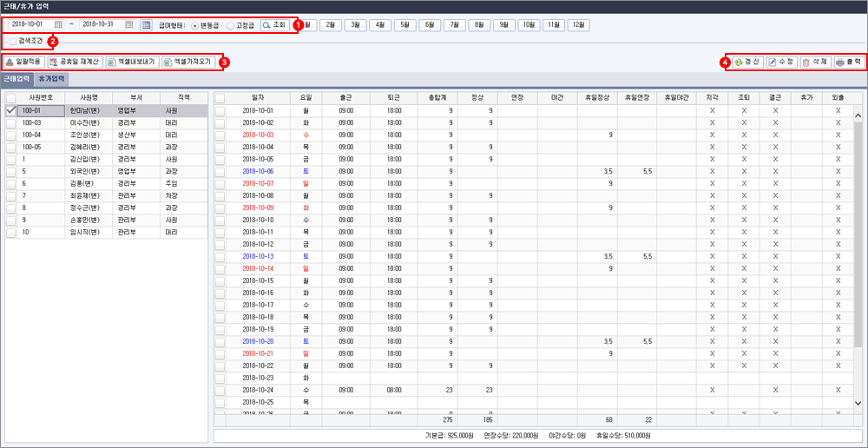Image resolution: width=868 pixels, height=448 pixels.
Task: Open the end date 2018-10-31 calendar icon
Action: pos(129,25)
